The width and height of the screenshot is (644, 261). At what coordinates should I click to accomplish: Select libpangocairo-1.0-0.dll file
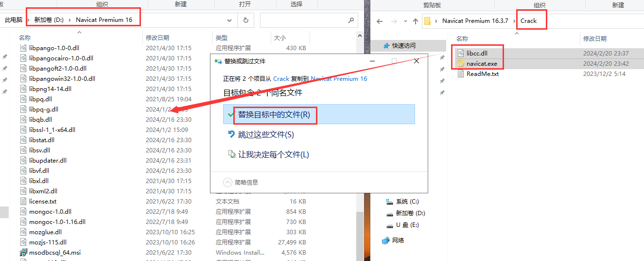61,58
